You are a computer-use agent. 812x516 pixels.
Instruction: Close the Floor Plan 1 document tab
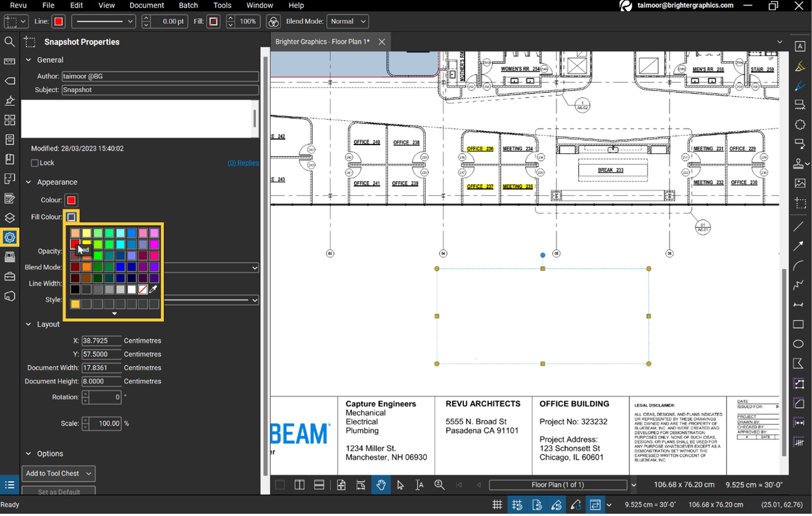(x=382, y=42)
